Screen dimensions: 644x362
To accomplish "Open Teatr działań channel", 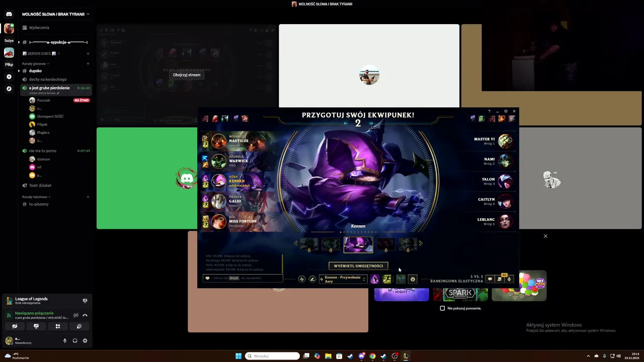I will tap(56, 186).
